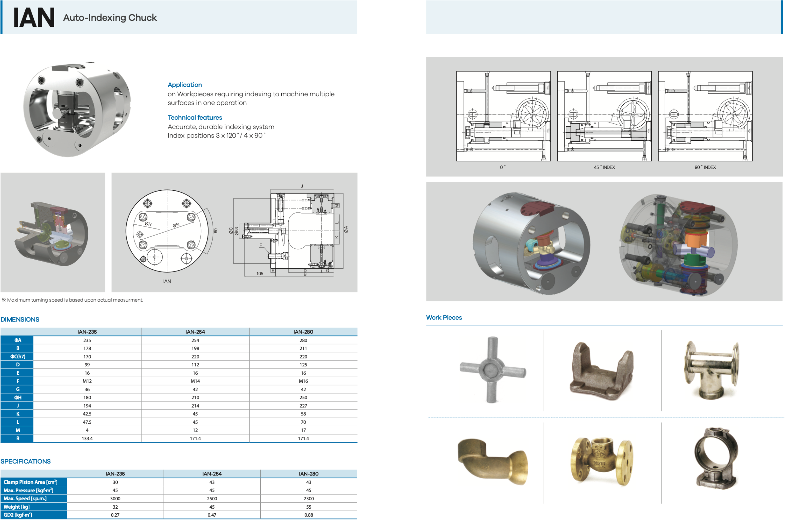Screen dimensions: 785x532
Task: Click the circular front-view technical drawing
Action: coord(167,231)
